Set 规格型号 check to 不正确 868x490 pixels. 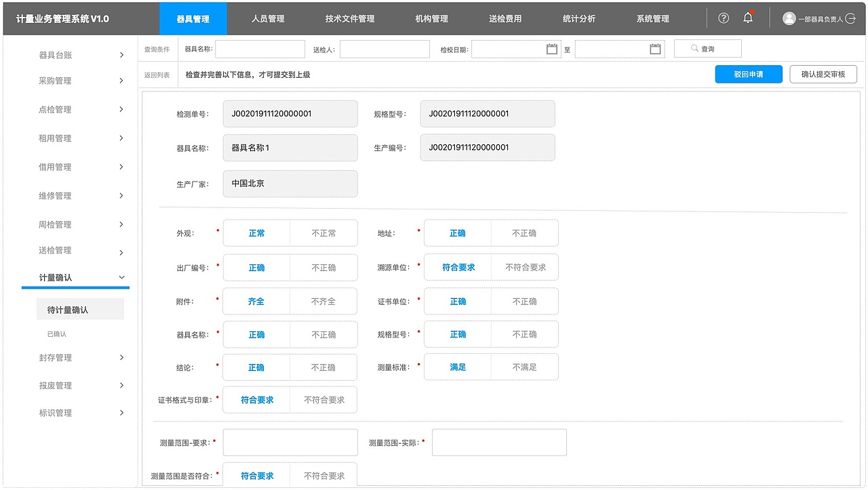[524, 334]
